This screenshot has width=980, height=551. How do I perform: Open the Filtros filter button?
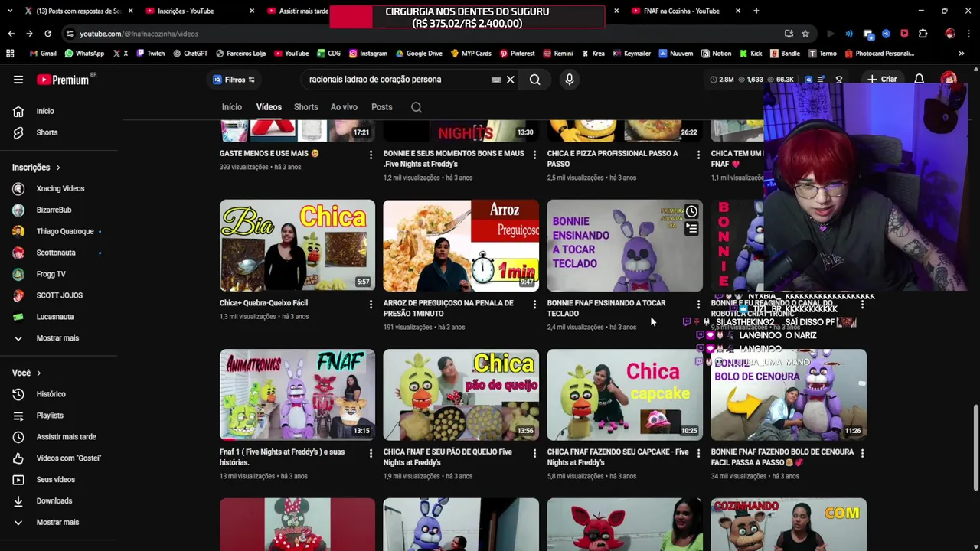pos(234,80)
